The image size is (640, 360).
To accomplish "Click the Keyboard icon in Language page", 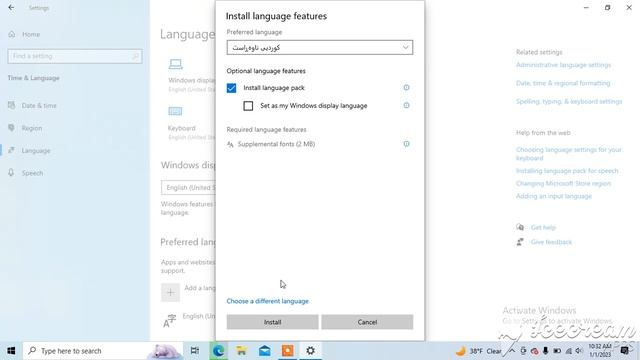I will point(175,111).
